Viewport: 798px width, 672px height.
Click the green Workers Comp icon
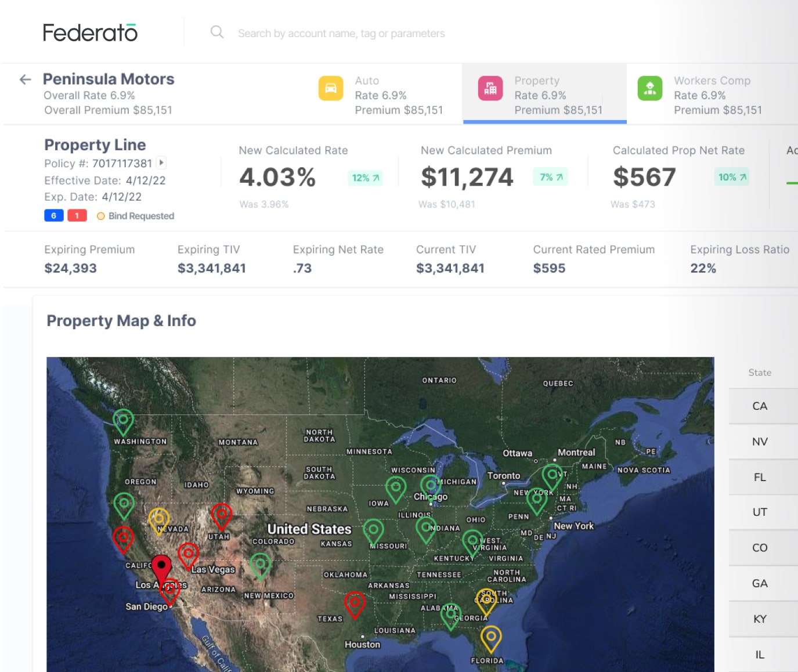[650, 88]
